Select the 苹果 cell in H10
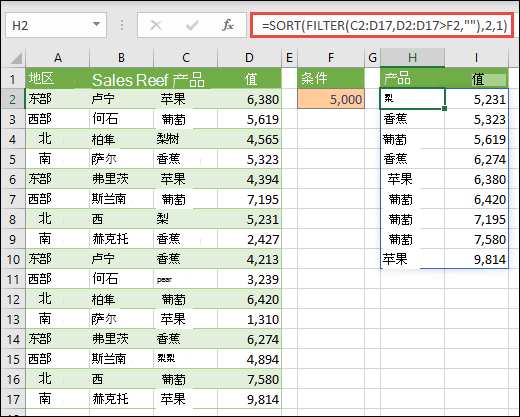Image resolution: width=520 pixels, height=417 pixels. [412, 259]
